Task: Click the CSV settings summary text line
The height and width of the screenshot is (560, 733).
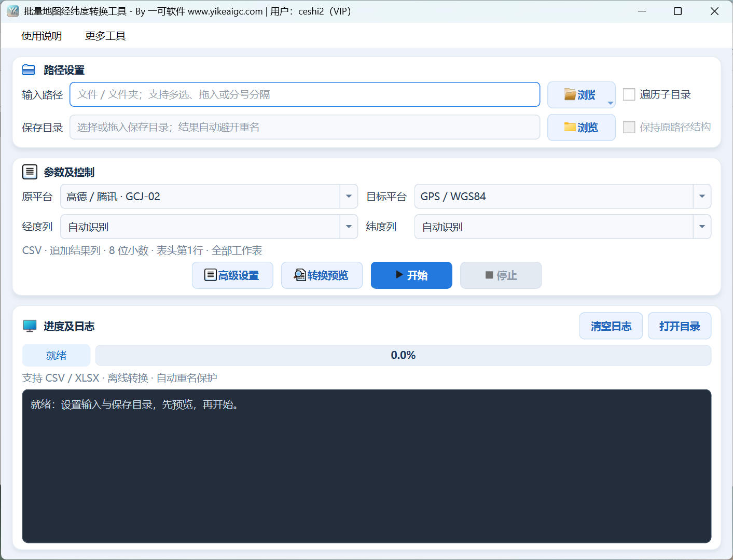Action: click(x=142, y=250)
